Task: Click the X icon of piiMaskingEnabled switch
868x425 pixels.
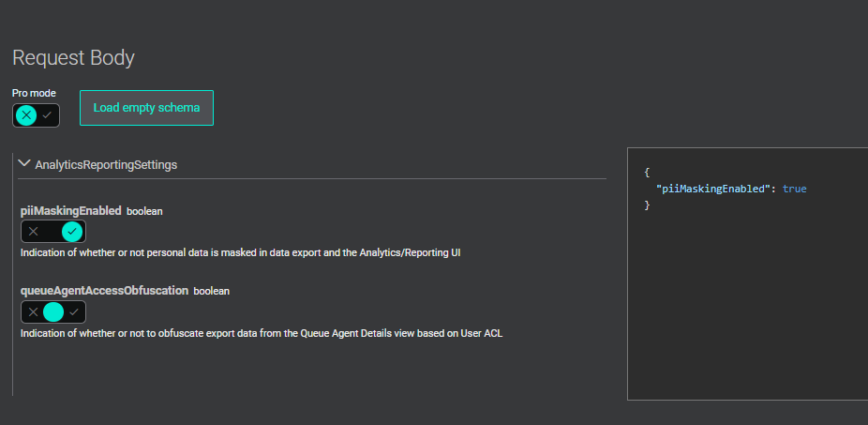Action: pyautogui.click(x=34, y=232)
